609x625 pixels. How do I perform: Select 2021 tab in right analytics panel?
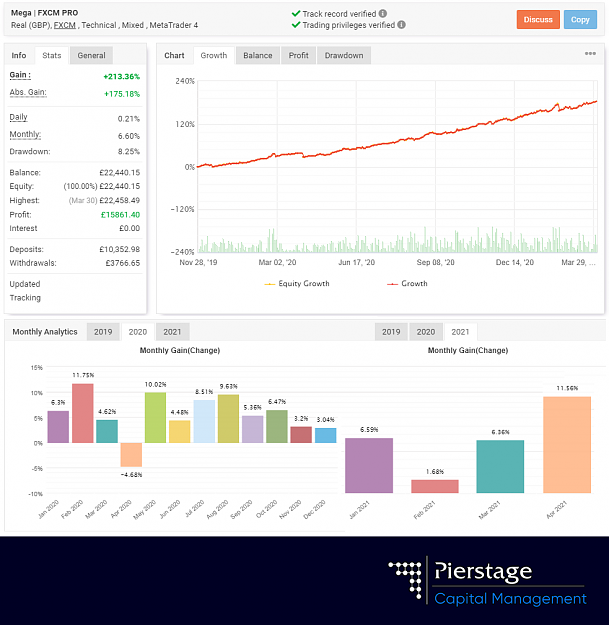click(x=460, y=332)
